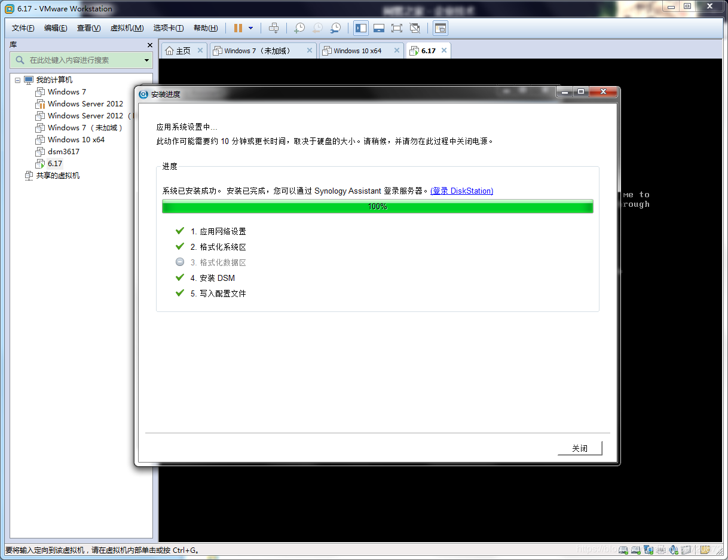Screen dimensions: 728x560
Task: Click the Unity mode toolbar icon
Action: (415, 28)
